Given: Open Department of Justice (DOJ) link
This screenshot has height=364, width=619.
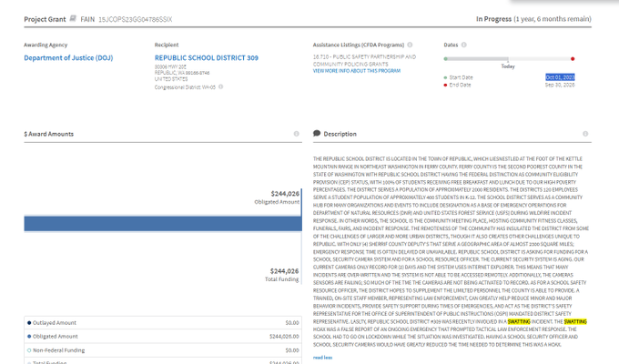Looking at the screenshot, I should [69, 57].
